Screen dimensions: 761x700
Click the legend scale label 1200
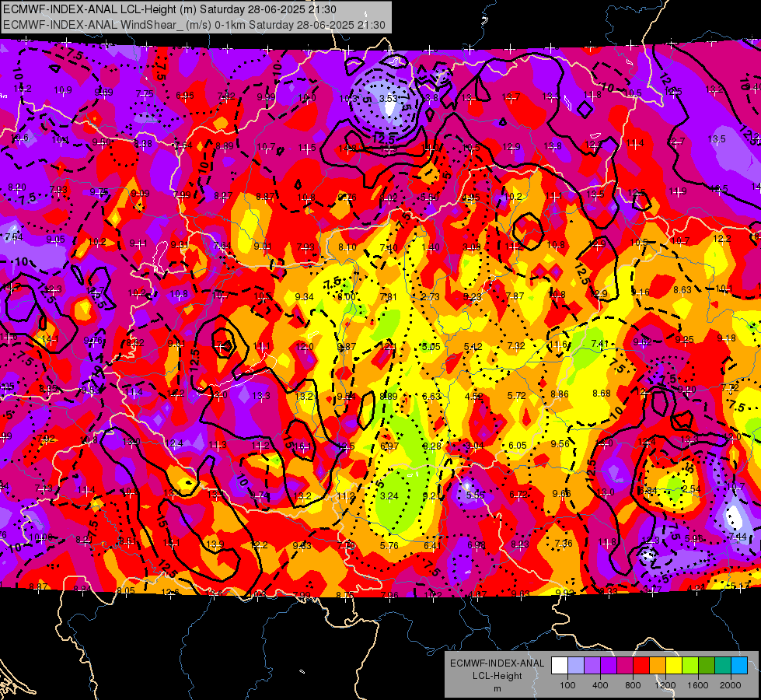point(665,685)
